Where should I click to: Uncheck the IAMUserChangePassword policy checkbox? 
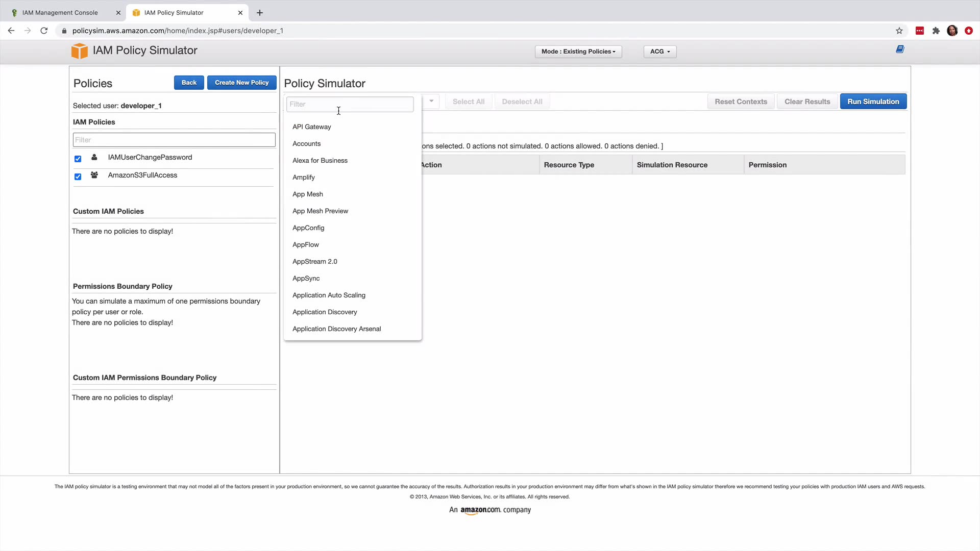[78, 159]
